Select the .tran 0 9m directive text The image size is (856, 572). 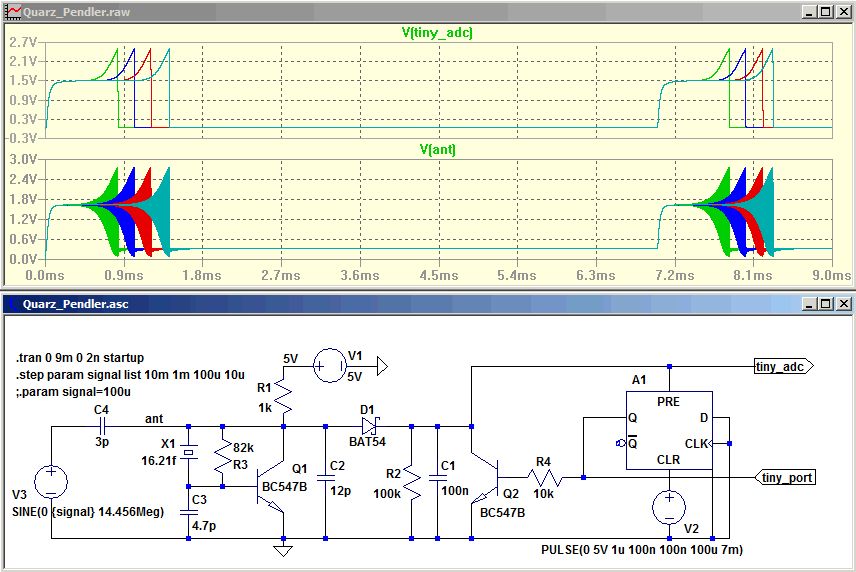[80, 358]
